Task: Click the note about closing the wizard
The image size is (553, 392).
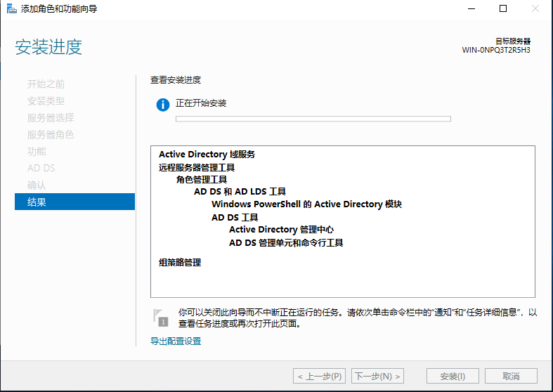Action: [358, 318]
